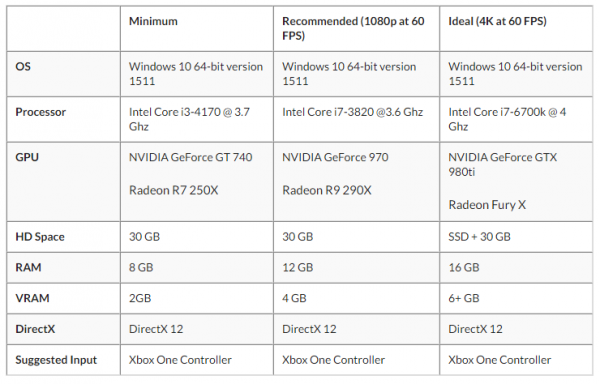Select the Recommended (1080p at 60 FPS) header

pos(353,28)
